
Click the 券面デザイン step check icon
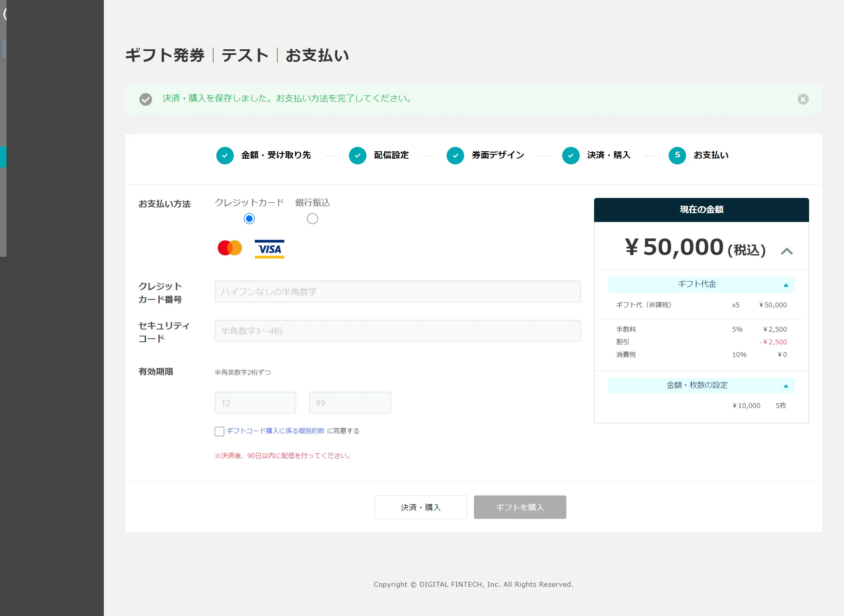pyautogui.click(x=455, y=156)
